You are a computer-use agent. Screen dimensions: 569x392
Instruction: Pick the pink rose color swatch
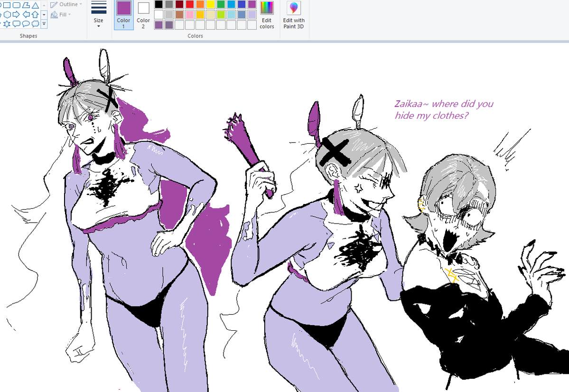189,15
